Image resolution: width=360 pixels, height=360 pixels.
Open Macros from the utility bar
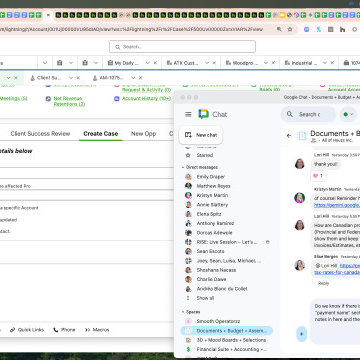click(97, 330)
